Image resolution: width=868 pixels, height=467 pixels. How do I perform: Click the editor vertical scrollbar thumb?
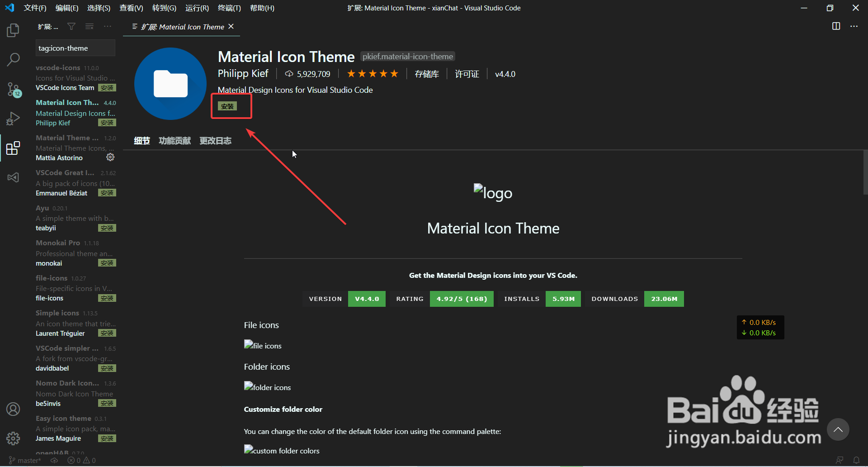865,172
